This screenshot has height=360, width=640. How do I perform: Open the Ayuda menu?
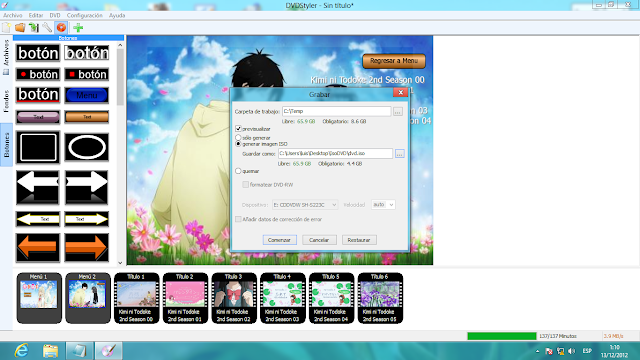point(117,15)
